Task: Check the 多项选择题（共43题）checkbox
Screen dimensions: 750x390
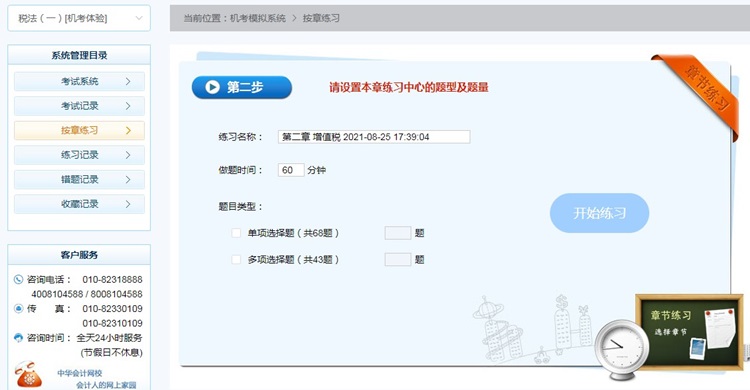Action: coord(236,259)
